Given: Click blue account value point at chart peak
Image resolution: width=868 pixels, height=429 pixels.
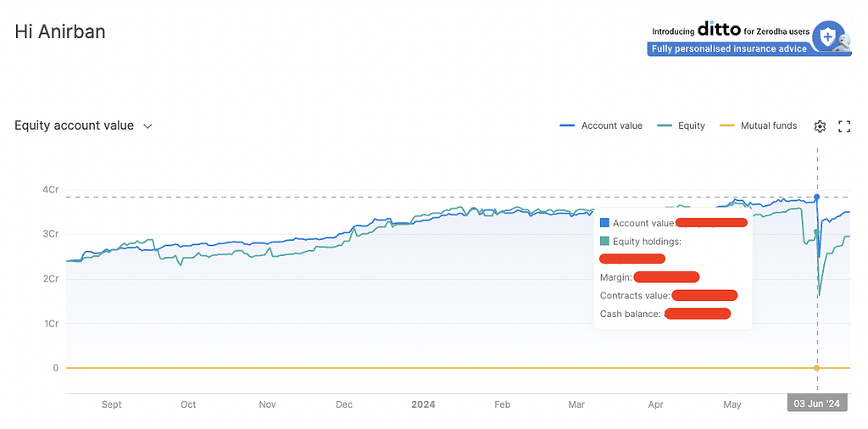Looking at the screenshot, I should click(817, 197).
